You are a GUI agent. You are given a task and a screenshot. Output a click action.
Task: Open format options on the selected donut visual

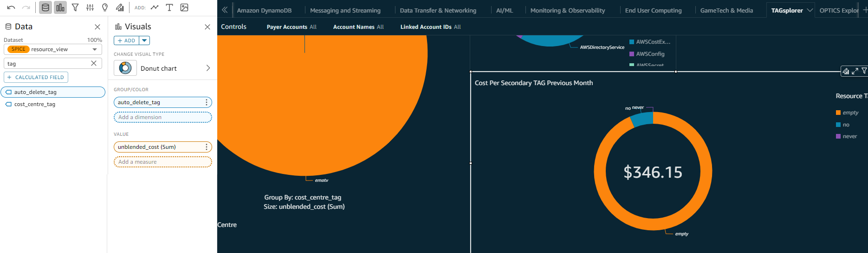click(846, 71)
